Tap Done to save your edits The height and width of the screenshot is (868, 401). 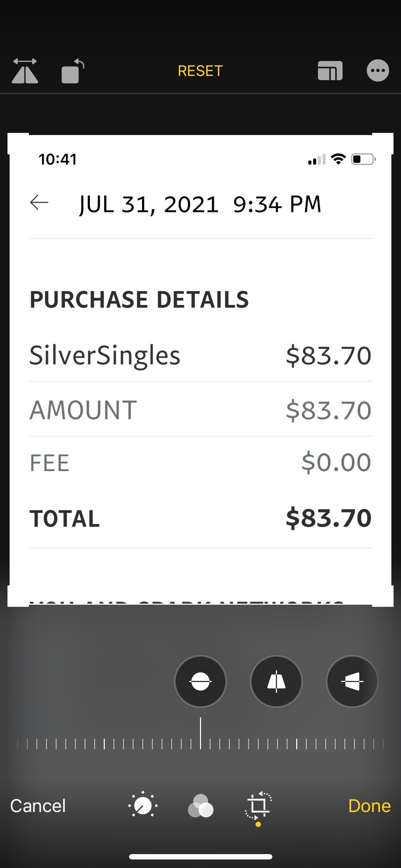tap(369, 806)
